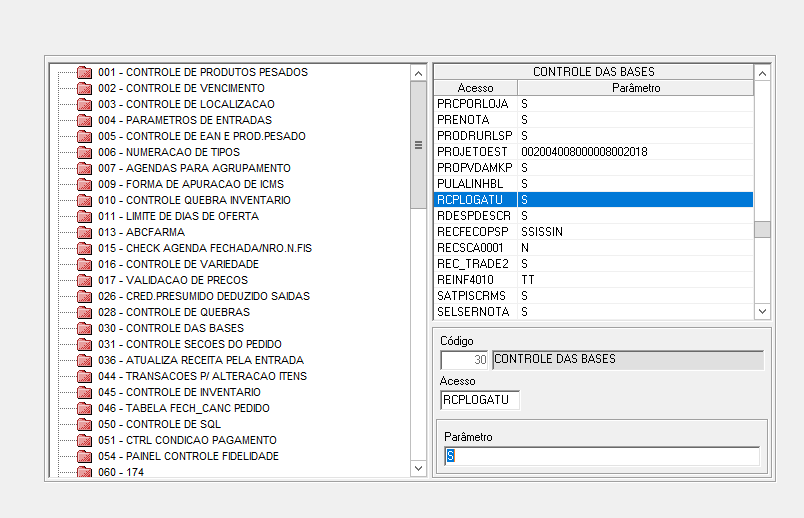The height and width of the screenshot is (518, 804).
Task: Click folder icon of 006 - NUMERACAO DE TIPOS
Action: [84, 152]
